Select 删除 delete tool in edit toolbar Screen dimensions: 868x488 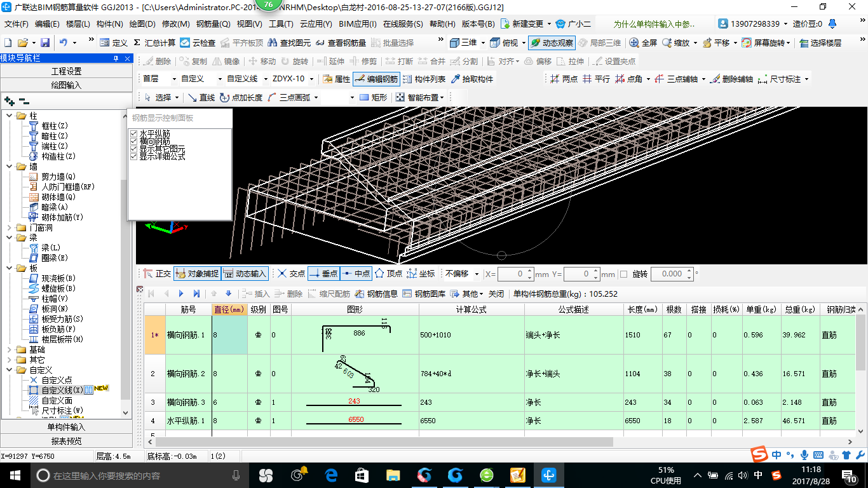pos(157,61)
